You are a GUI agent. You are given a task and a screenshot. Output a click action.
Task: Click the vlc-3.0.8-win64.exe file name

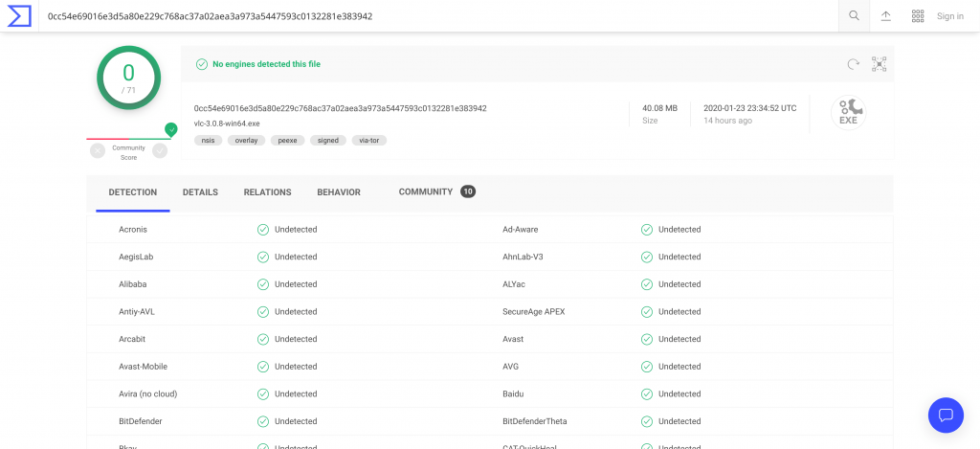pyautogui.click(x=227, y=123)
